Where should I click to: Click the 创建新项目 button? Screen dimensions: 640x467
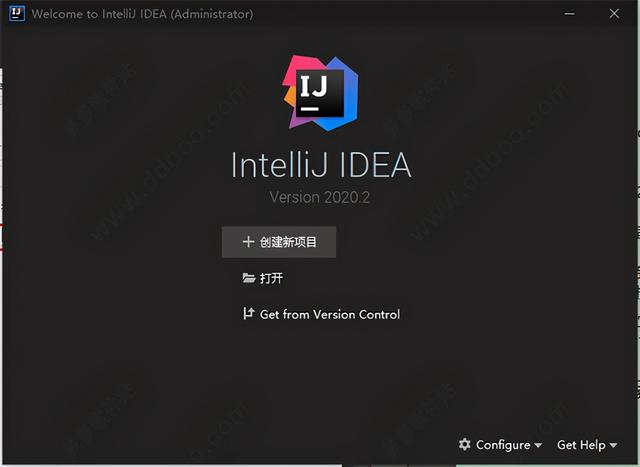point(279,242)
